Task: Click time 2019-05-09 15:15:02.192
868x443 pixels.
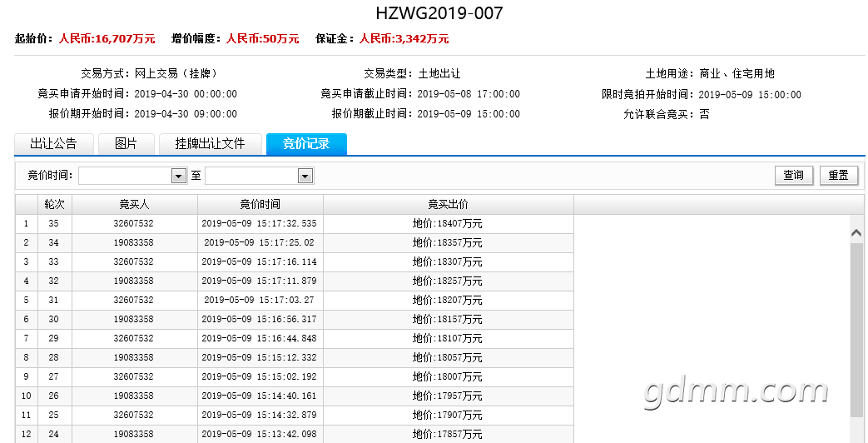Action: pyautogui.click(x=259, y=376)
